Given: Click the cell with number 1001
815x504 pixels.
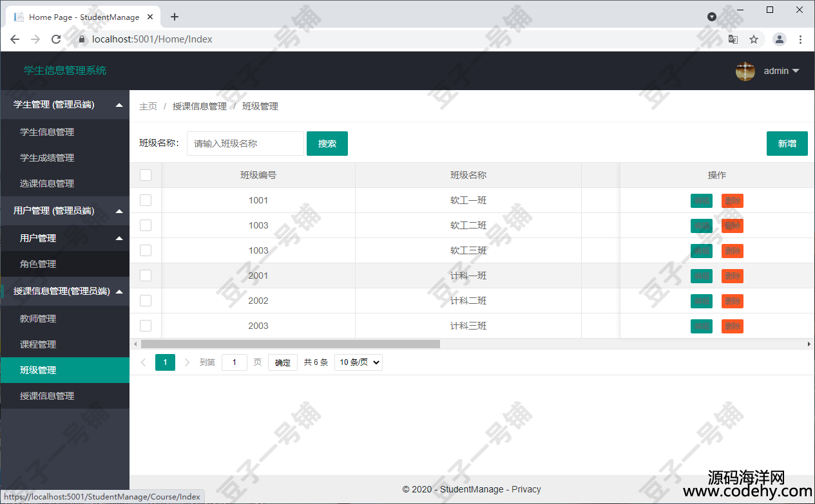Looking at the screenshot, I should [258, 200].
